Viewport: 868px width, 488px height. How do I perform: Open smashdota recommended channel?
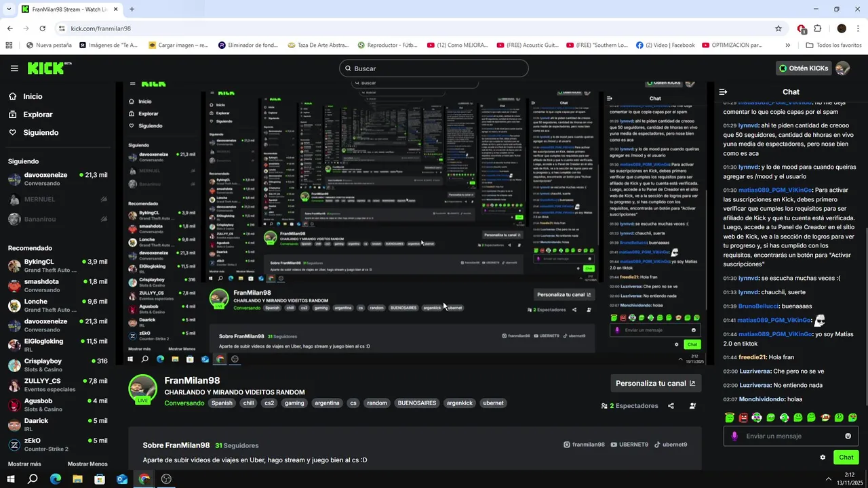coord(58,285)
